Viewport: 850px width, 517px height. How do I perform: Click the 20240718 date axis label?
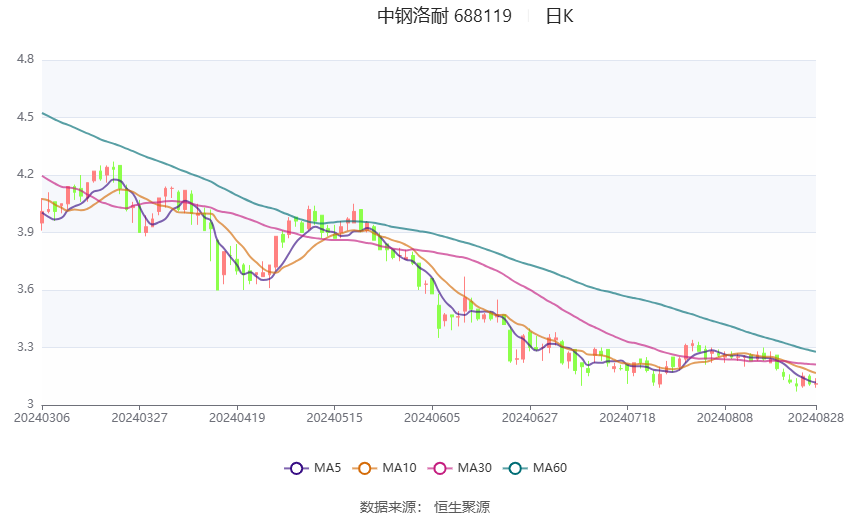(627, 418)
